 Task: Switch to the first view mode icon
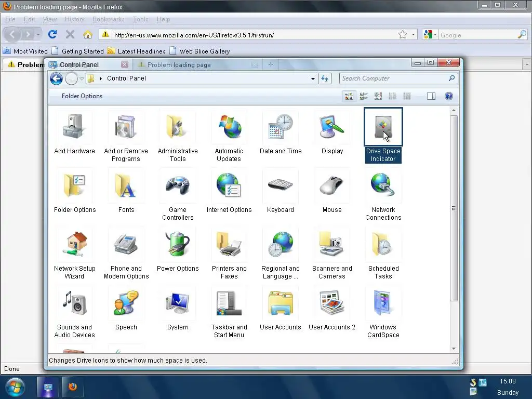click(x=349, y=96)
